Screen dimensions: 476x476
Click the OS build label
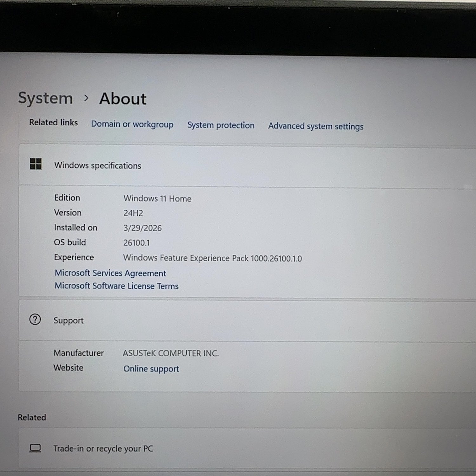coord(70,242)
